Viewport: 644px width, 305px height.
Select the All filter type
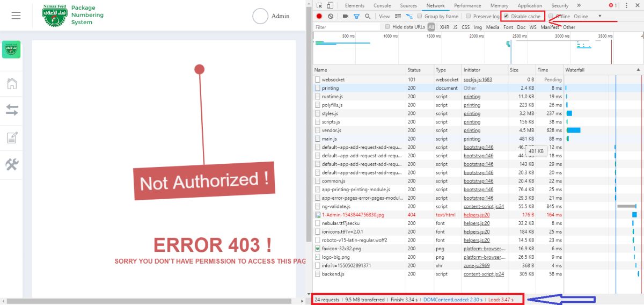coord(431,27)
